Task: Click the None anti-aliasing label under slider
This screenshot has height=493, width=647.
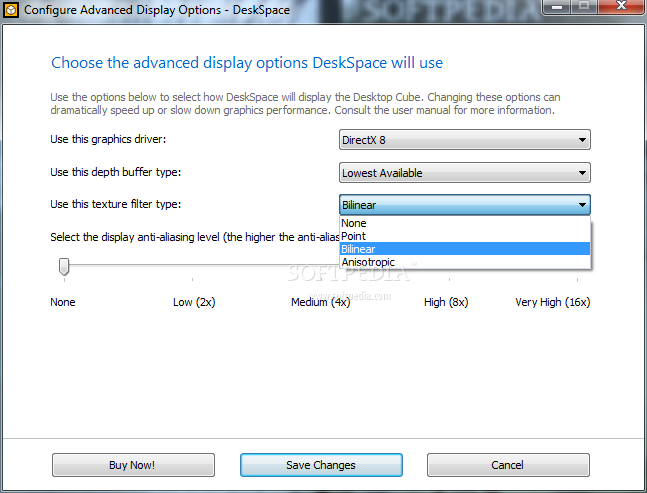Action: [63, 302]
